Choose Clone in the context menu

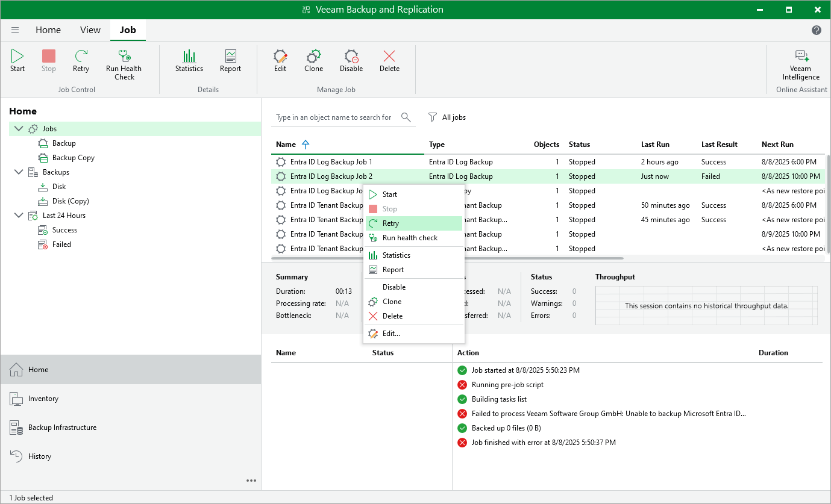click(414, 302)
